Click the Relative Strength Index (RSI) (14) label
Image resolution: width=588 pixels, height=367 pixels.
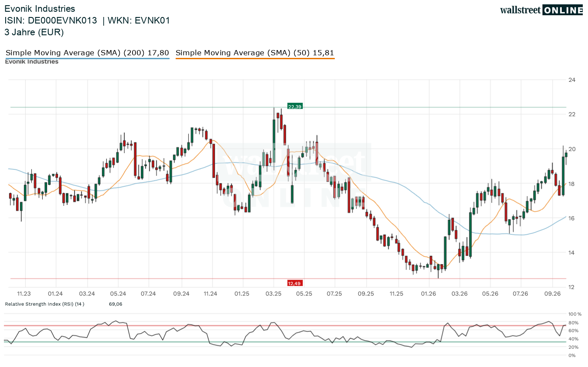pos(44,304)
